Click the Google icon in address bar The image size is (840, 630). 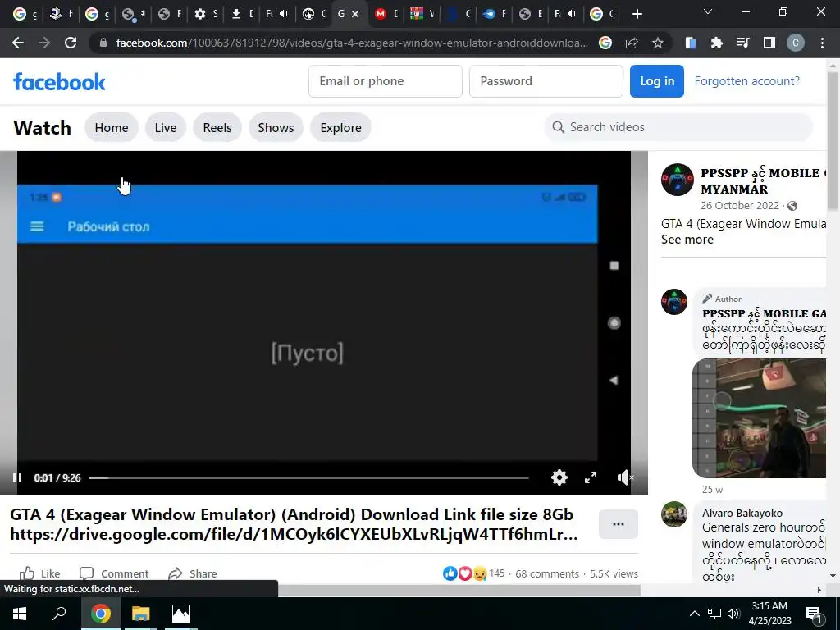(605, 43)
